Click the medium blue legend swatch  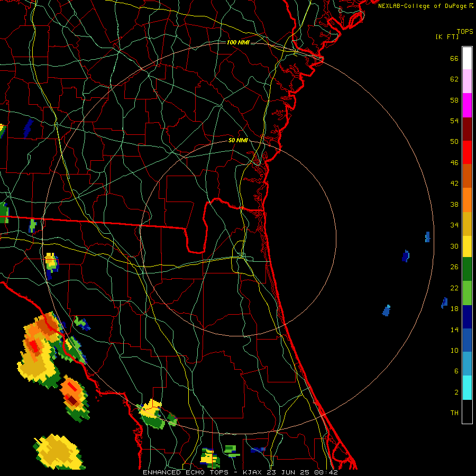point(467,340)
